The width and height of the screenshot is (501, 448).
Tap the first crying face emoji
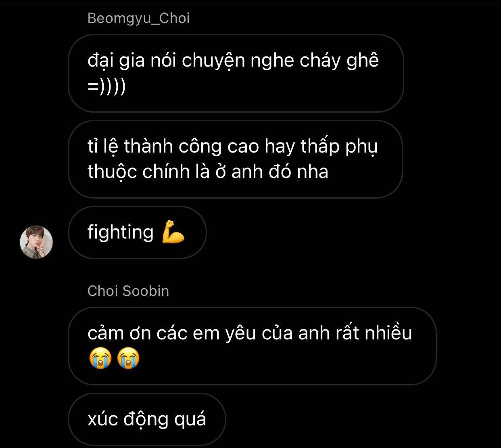[x=100, y=358]
